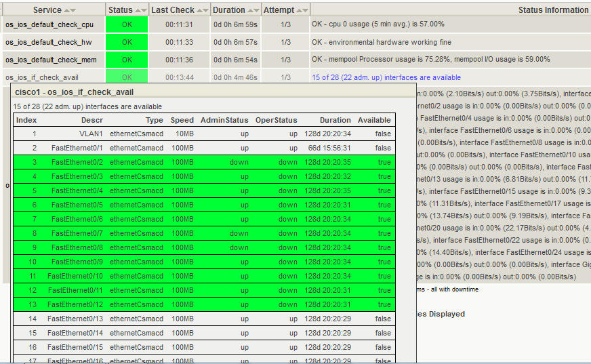Click '15 of 28 interfaces are available' link
Image resolution: width=591 pixels, height=364 pixels.
pyautogui.click(x=386, y=77)
